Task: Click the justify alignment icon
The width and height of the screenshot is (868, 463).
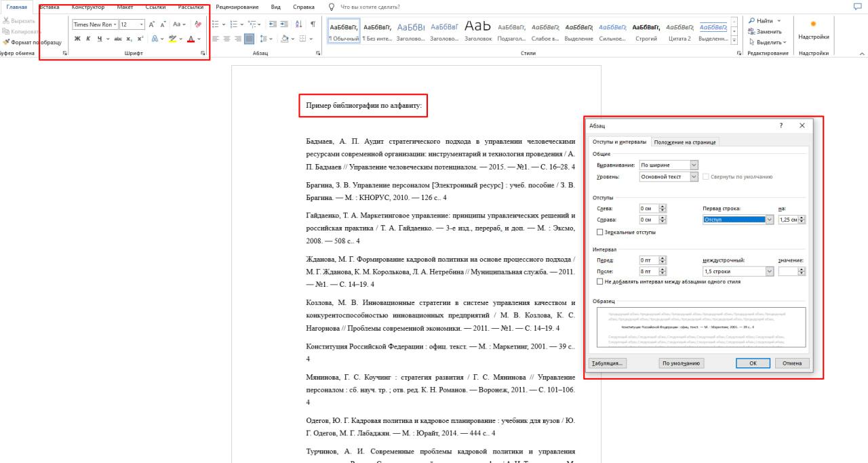Action: tap(249, 39)
